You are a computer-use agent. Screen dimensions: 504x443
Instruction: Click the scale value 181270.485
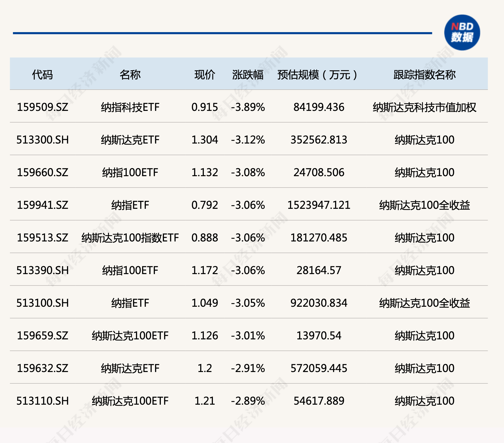pos(319,238)
